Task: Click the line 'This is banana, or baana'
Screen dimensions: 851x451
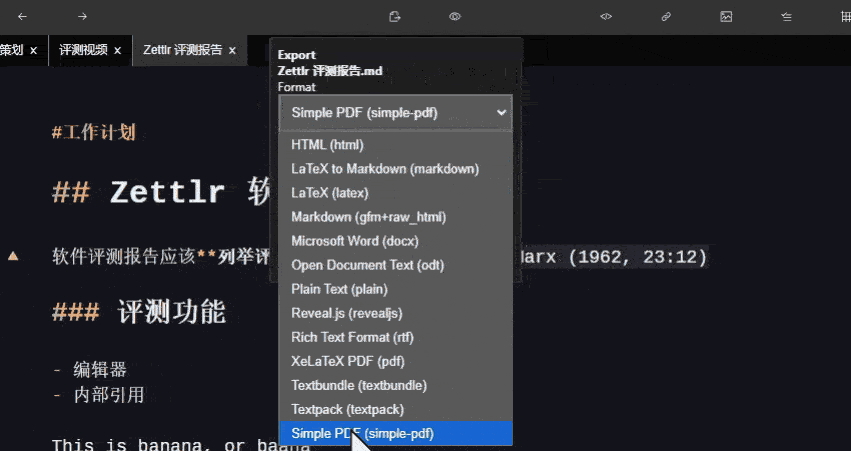Action: 180,446
